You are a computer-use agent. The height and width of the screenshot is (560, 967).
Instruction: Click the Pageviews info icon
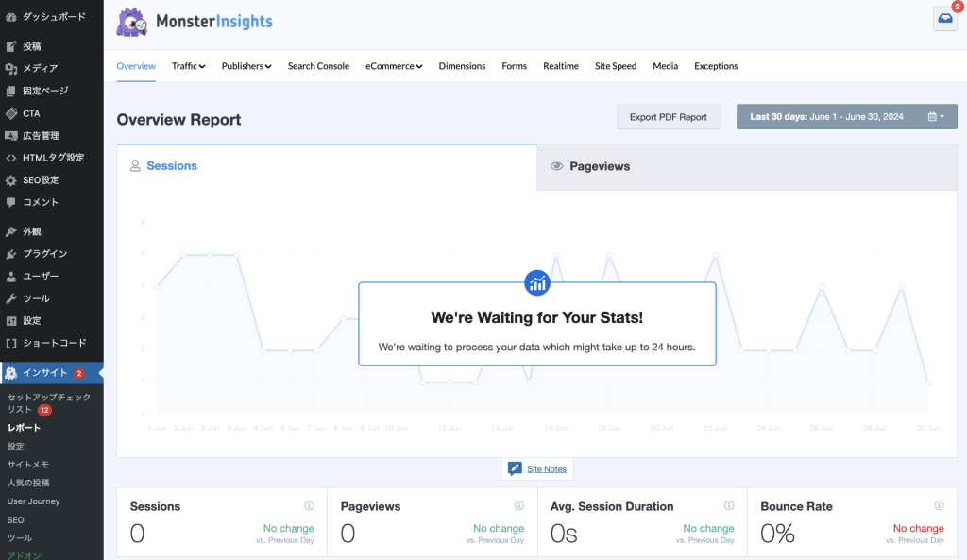518,506
